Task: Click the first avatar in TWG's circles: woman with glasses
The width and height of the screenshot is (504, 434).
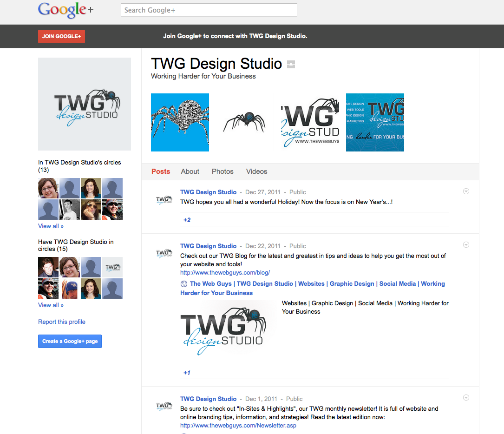Action: [x=48, y=188]
